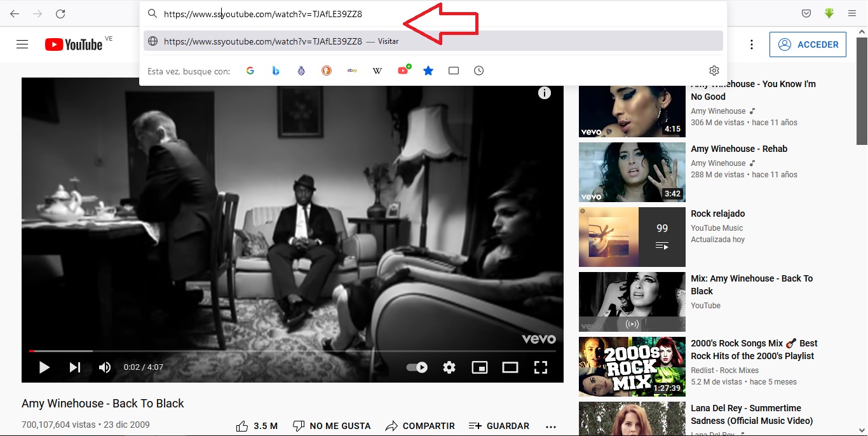Image resolution: width=868 pixels, height=436 pixels.
Task: Click NO ME GUSTA dislike button
Action: point(332,426)
